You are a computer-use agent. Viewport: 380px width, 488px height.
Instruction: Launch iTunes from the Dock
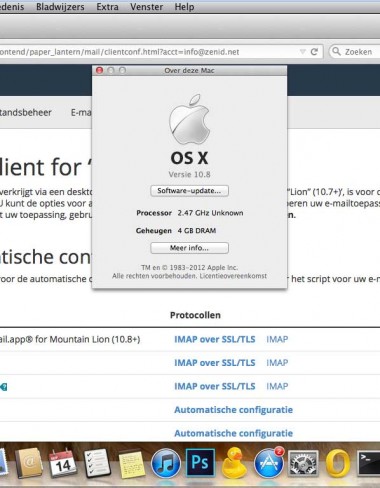point(166,464)
